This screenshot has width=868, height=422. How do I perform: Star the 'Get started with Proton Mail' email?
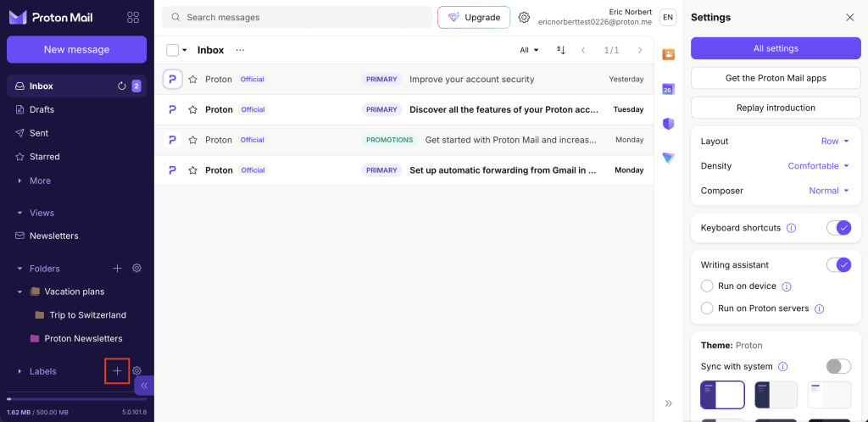(x=192, y=140)
